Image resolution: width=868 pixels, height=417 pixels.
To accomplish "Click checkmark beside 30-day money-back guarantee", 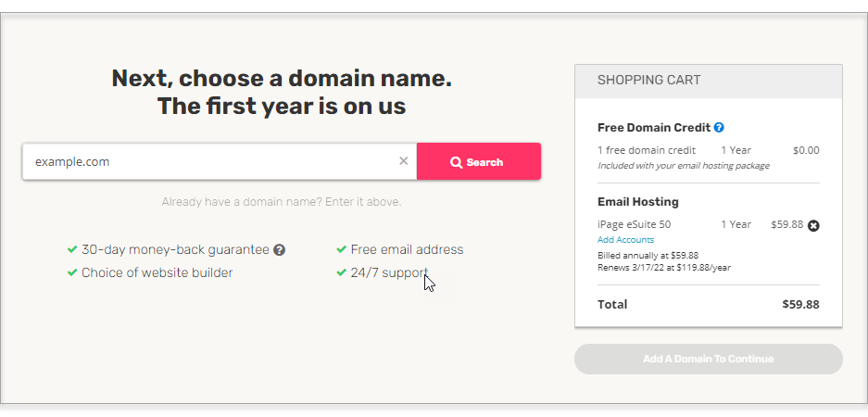I will pos(72,250).
